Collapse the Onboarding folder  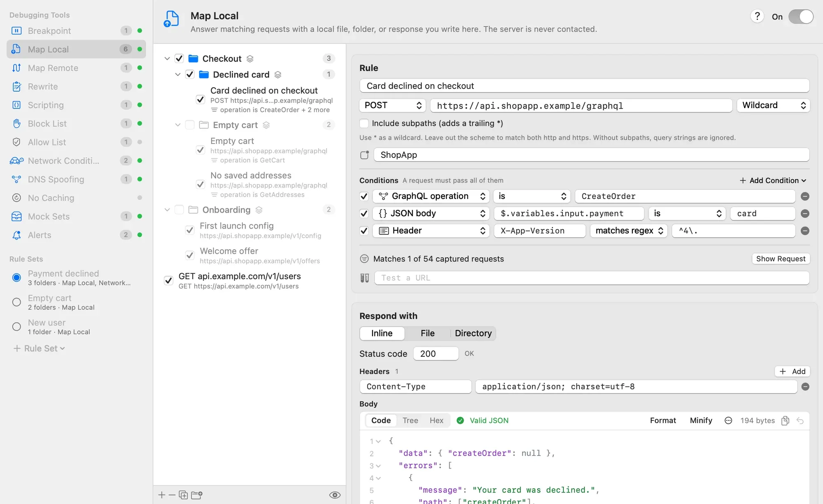coord(167,210)
